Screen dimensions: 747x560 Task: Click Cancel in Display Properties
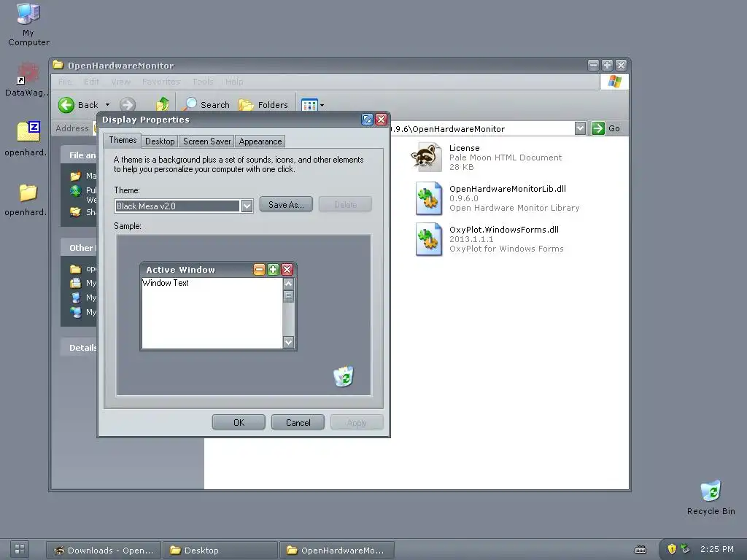click(298, 422)
